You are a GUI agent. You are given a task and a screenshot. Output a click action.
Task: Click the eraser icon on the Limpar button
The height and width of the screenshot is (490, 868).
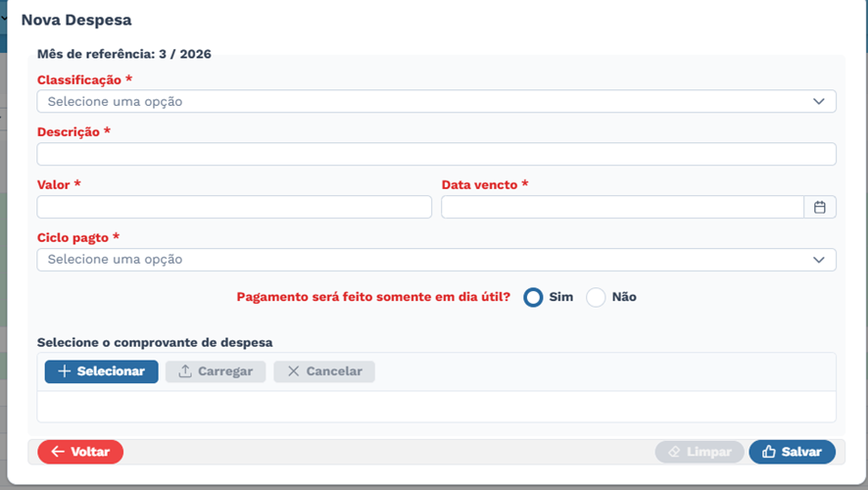[674, 452]
